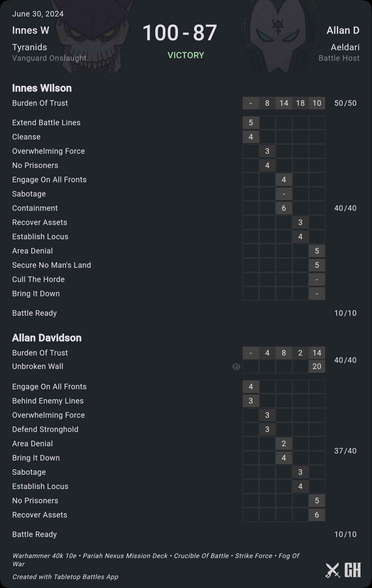Select the Containment score cell 6
Viewport: 372px width, 588px height.
(284, 208)
